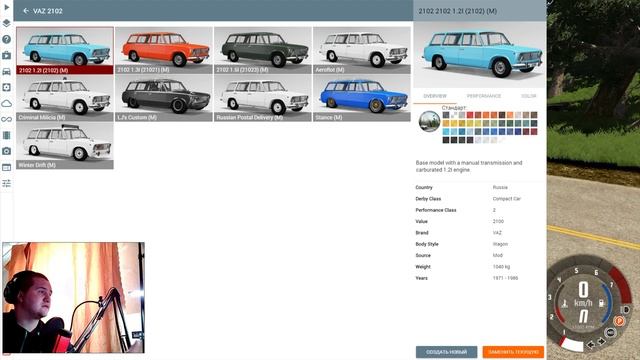Click the 1040 kg weight value
This screenshot has height=360, width=640.
[x=501, y=267]
